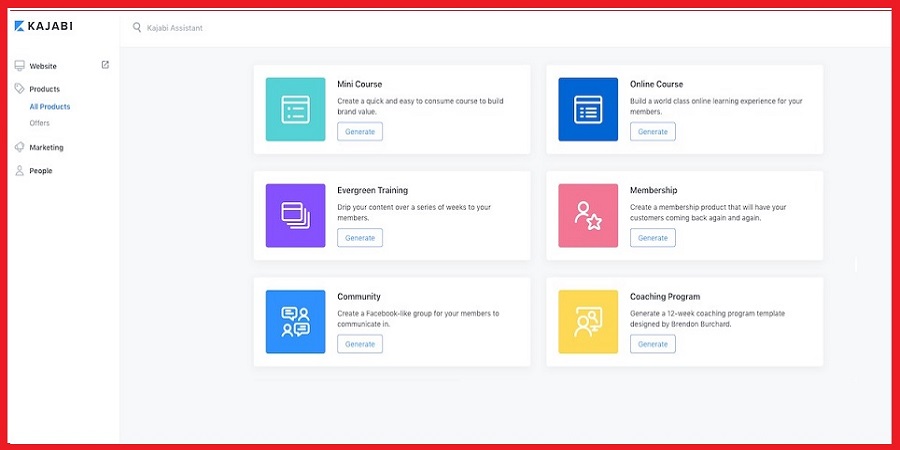Viewport: 900px width, 450px height.
Task: Generate an Online Course
Action: tap(653, 131)
